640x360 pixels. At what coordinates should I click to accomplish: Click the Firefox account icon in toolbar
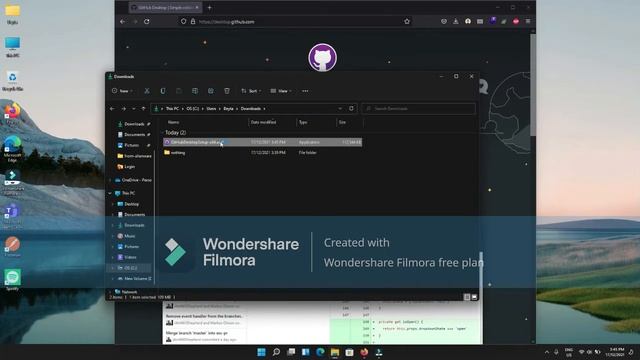pos(468,21)
